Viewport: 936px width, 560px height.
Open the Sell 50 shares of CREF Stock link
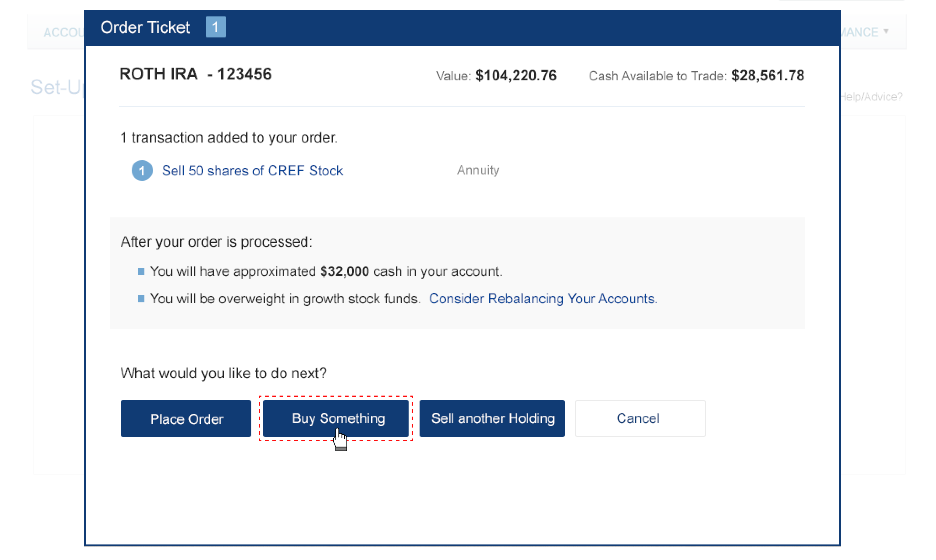[252, 171]
